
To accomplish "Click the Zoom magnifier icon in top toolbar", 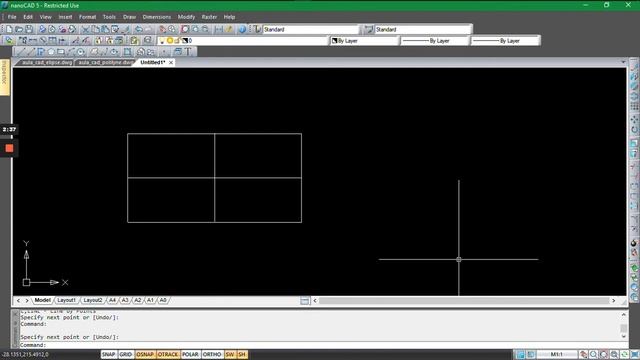I will pos(172,29).
